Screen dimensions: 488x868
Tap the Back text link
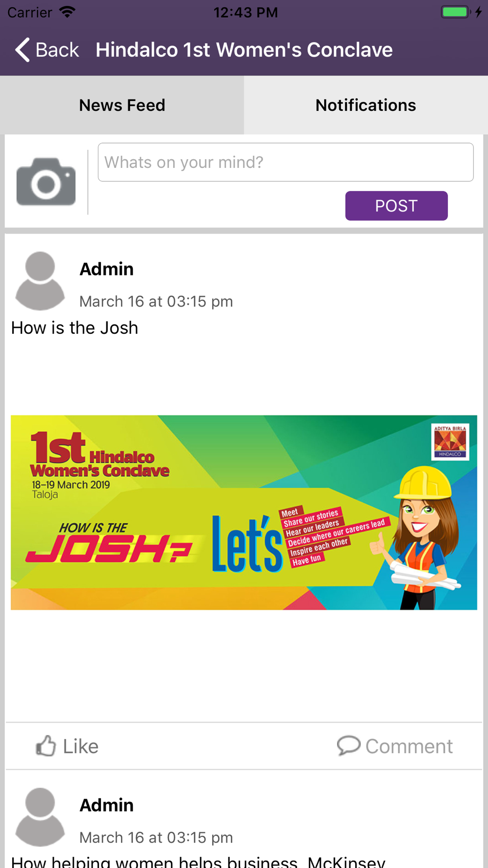(x=57, y=50)
